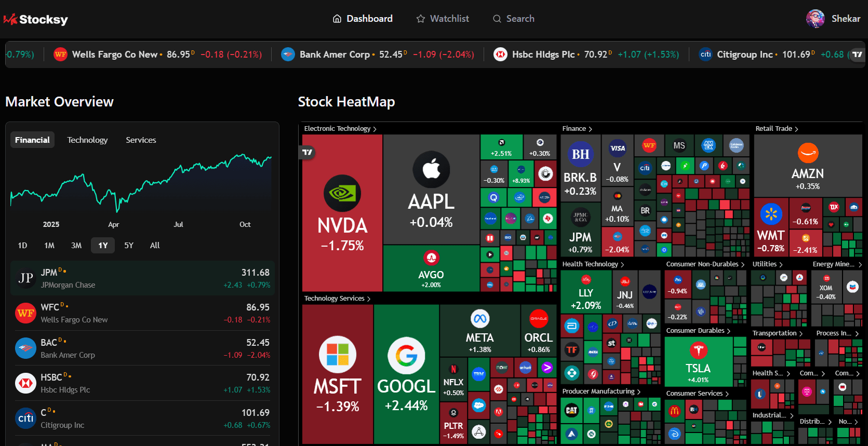Open Wells Fargo Co New ticker link
Viewport: 868px width, 446px height.
[x=158, y=55]
